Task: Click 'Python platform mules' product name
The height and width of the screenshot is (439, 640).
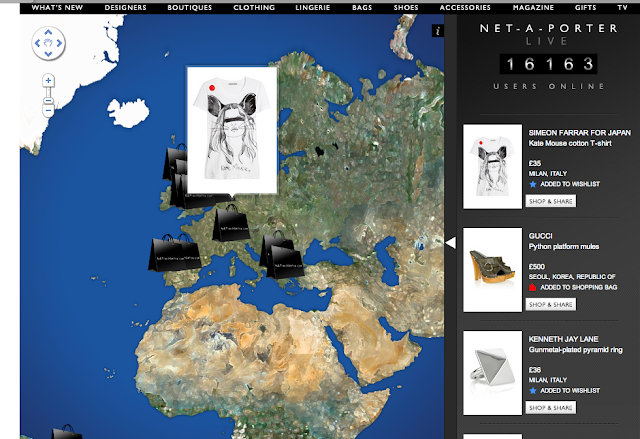Action: [x=564, y=246]
